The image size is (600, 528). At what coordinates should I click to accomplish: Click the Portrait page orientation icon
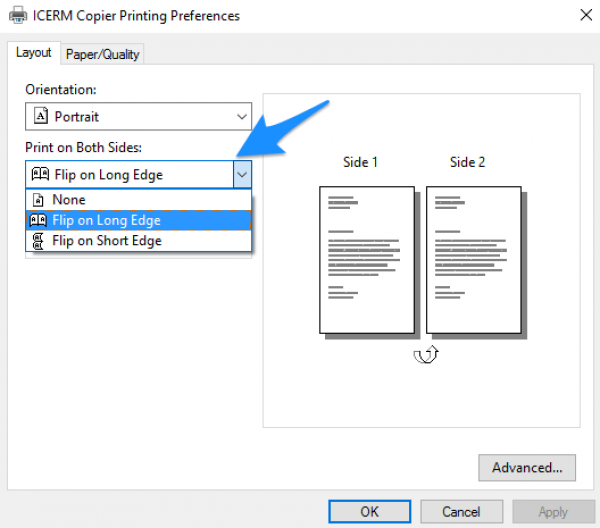click(41, 116)
